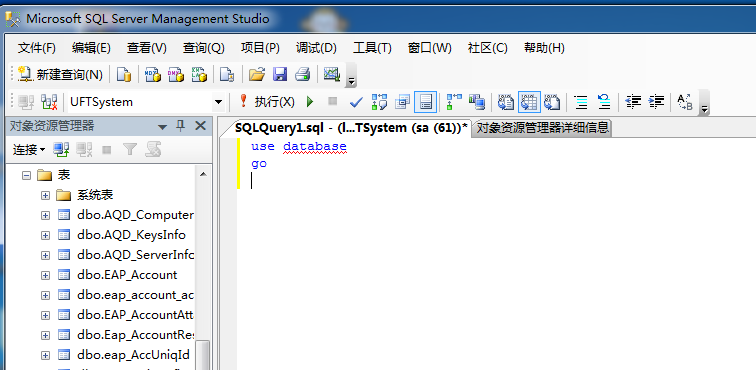Click the Save floppy disk icon
756x370 pixels.
pos(280,74)
